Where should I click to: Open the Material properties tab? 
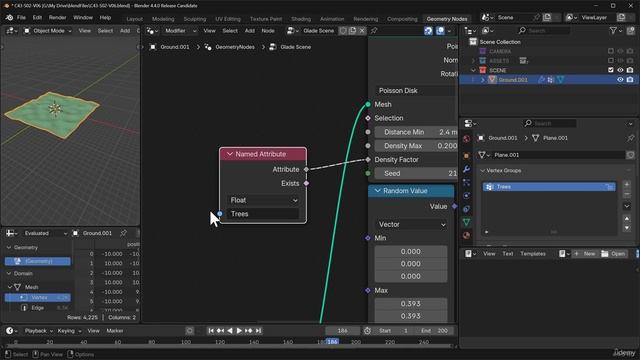tap(466, 236)
